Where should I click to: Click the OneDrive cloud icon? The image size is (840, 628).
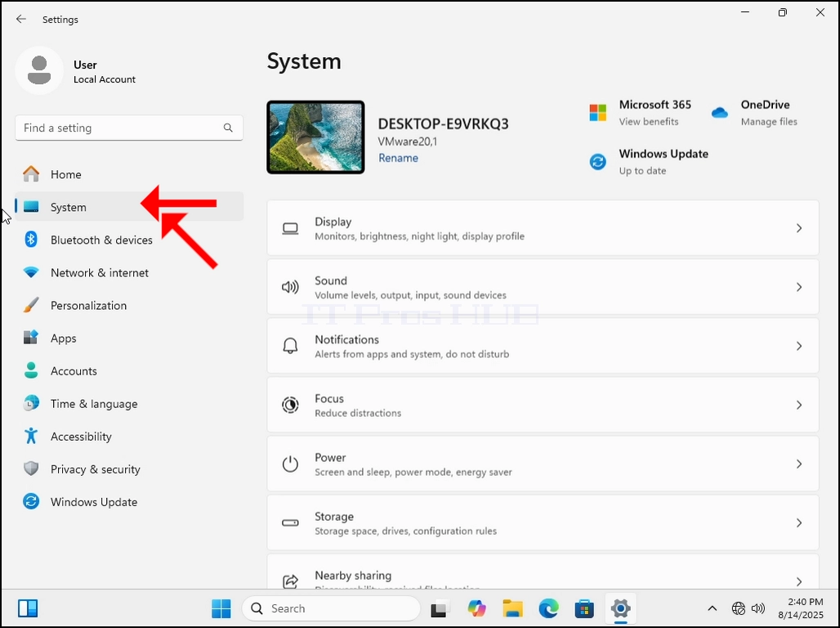click(x=719, y=113)
